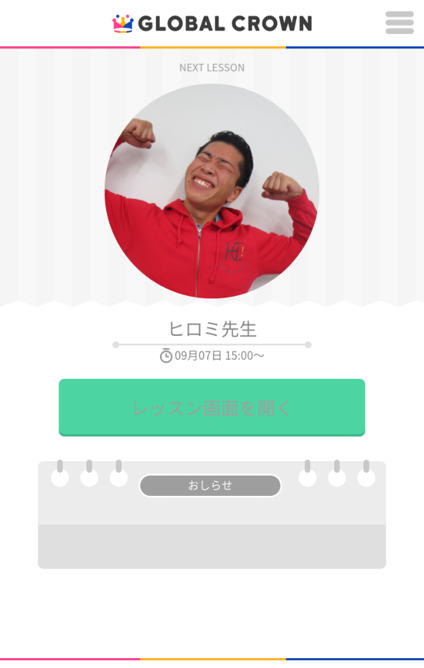The width and height of the screenshot is (424, 668).
Task: Click the clock icon beside lesson time
Action: [x=166, y=355]
